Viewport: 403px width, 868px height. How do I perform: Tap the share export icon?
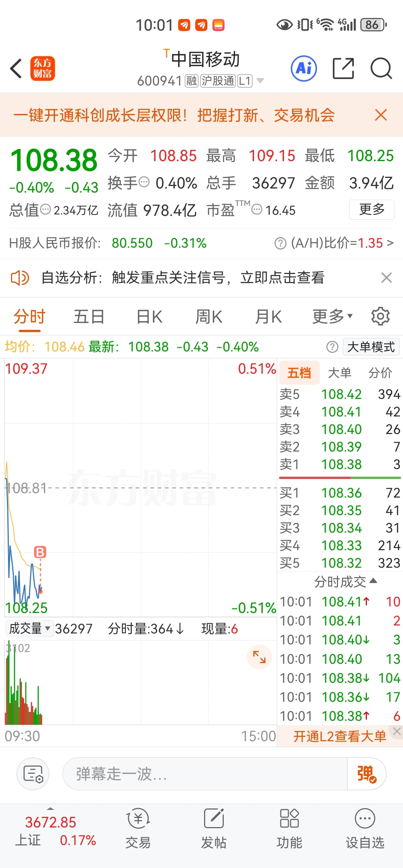click(x=343, y=68)
